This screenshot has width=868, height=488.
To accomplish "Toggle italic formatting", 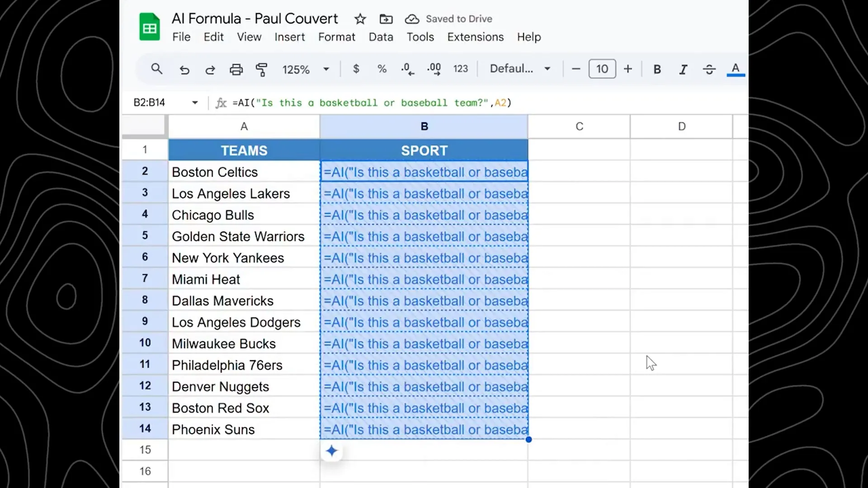I will (x=683, y=69).
